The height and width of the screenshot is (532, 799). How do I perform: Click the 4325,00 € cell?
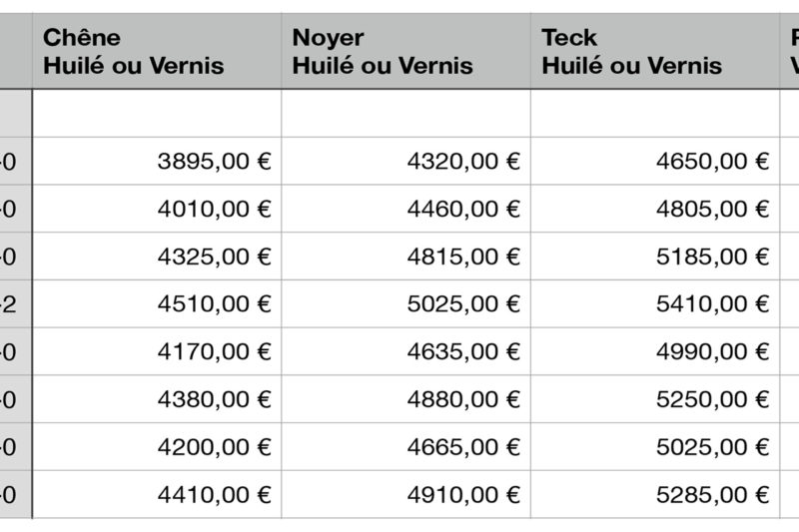(214, 257)
